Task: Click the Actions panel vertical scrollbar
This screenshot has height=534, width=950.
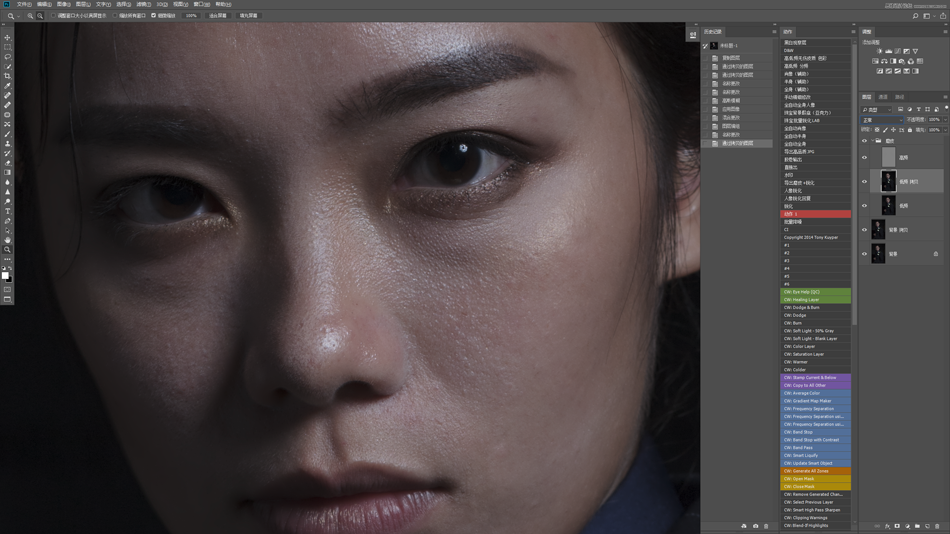Action: [x=854, y=182]
